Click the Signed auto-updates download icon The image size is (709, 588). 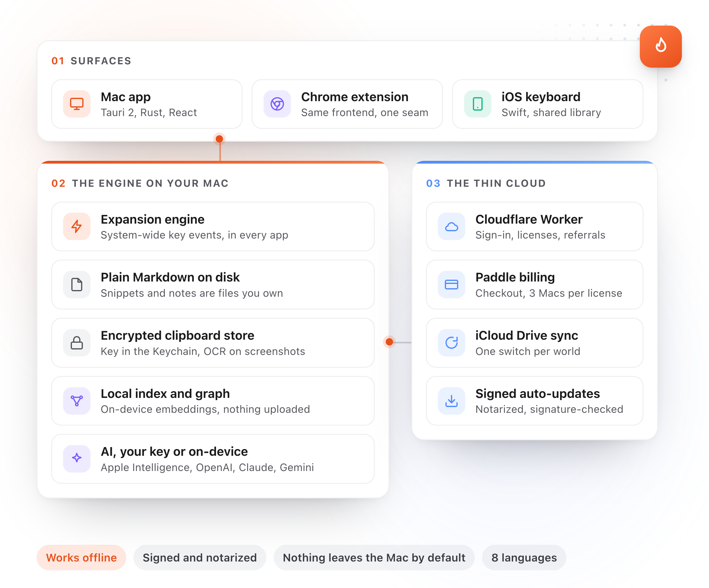[452, 401]
